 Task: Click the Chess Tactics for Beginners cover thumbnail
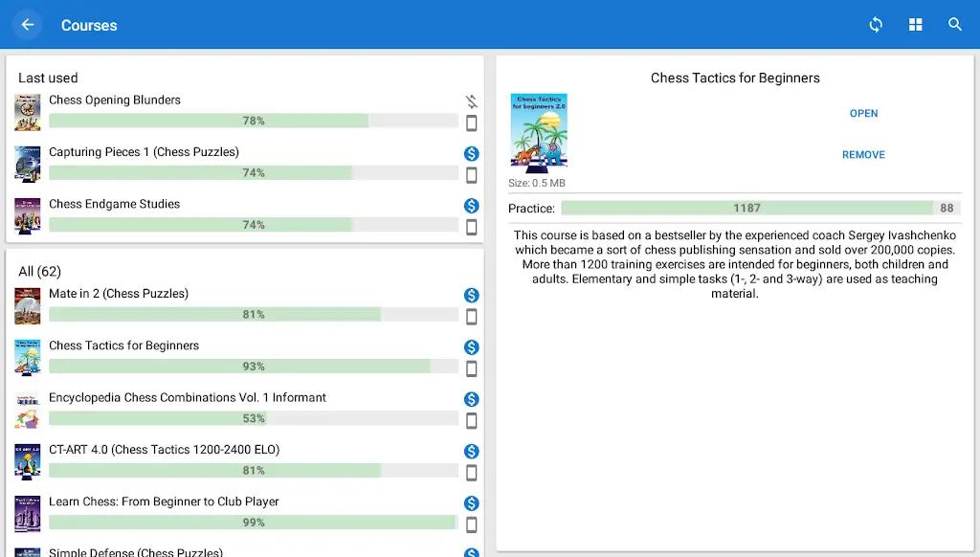click(x=539, y=133)
